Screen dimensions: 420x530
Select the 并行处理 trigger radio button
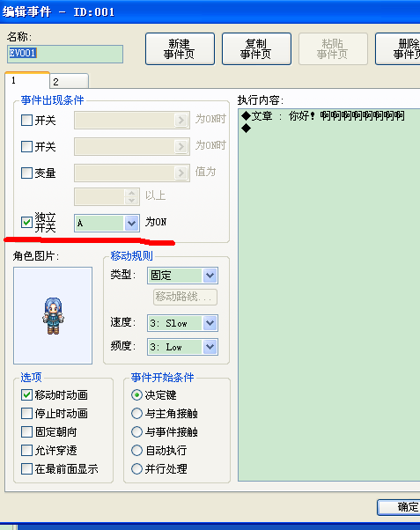(136, 469)
